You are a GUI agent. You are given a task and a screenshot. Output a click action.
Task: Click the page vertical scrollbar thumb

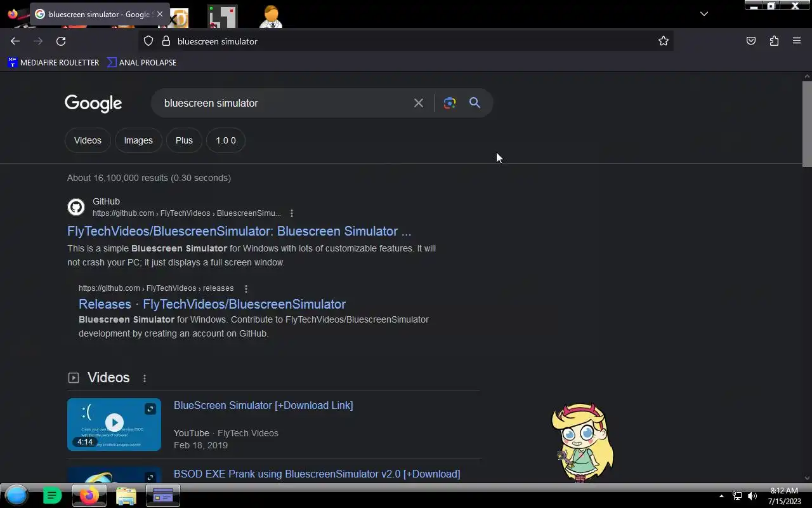pyautogui.click(x=807, y=124)
